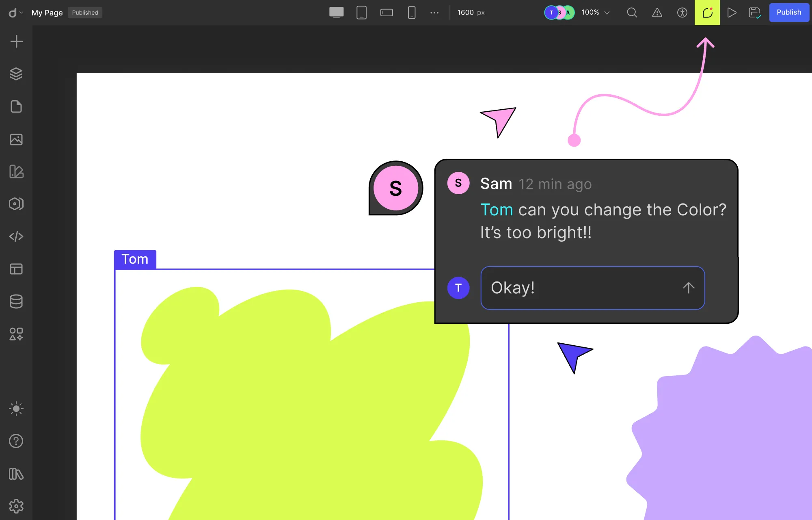Open the search tool in the toolbar
The height and width of the screenshot is (520, 812).
(632, 13)
